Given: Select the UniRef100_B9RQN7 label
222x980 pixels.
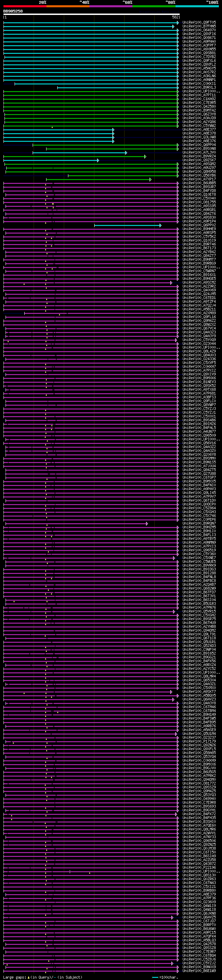Looking at the screenshot, I should (x=199, y=524).
